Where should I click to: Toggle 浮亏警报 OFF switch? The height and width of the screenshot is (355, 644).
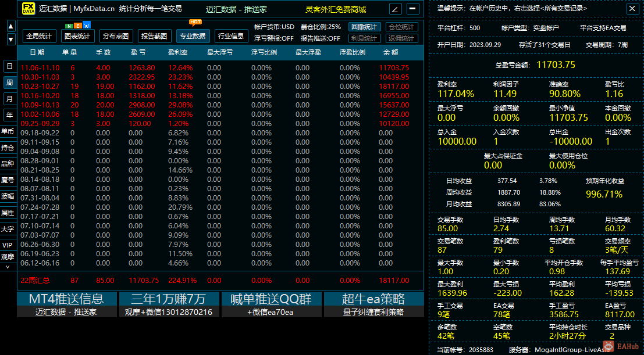point(274,38)
